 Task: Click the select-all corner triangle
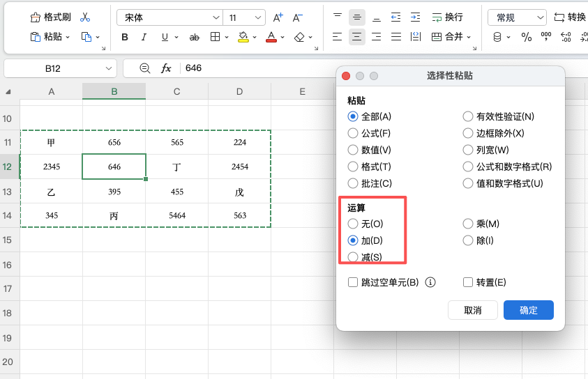pos(8,92)
